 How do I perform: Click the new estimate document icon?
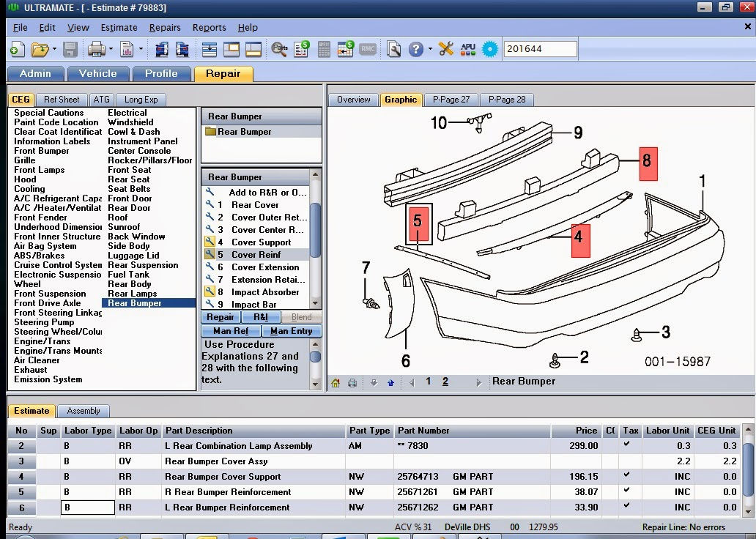click(x=18, y=49)
